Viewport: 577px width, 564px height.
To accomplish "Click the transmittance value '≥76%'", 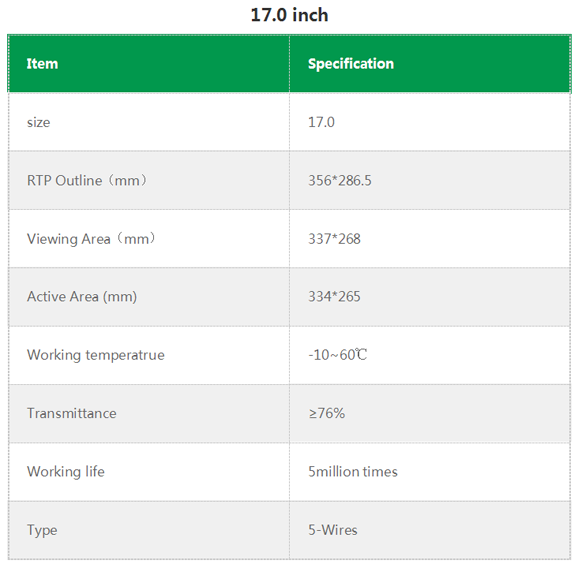I will coord(327,413).
